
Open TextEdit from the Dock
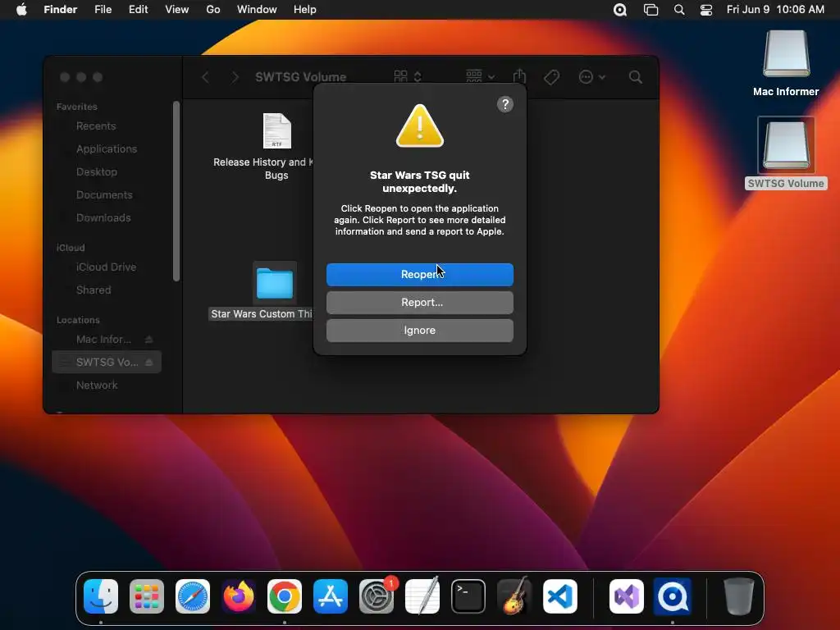coord(422,596)
